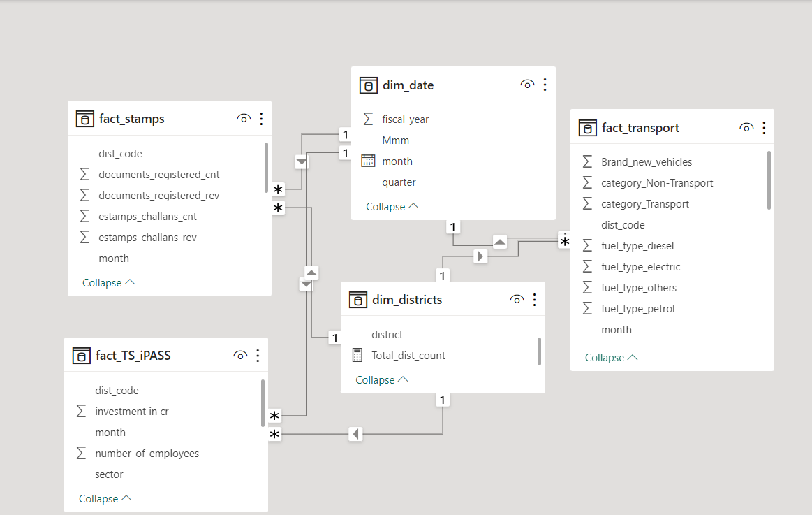Collapse the dim_date table fields
The width and height of the screenshot is (812, 515).
[x=392, y=206]
